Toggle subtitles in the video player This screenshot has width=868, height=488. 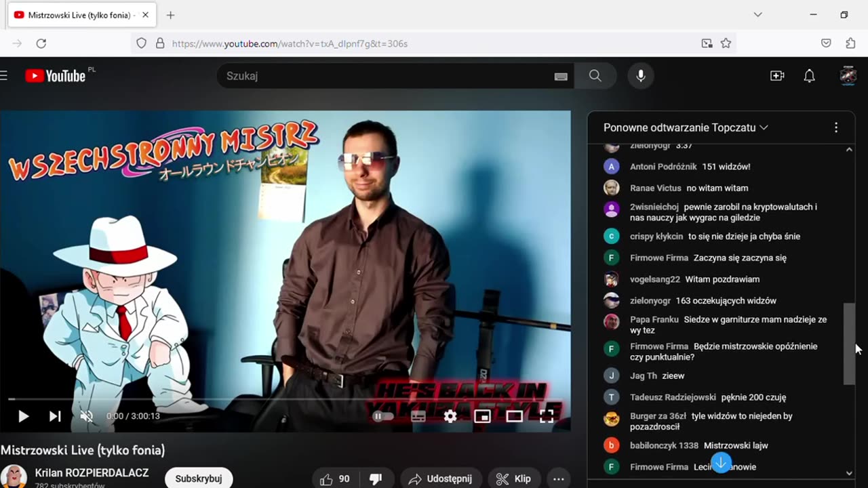tap(418, 416)
